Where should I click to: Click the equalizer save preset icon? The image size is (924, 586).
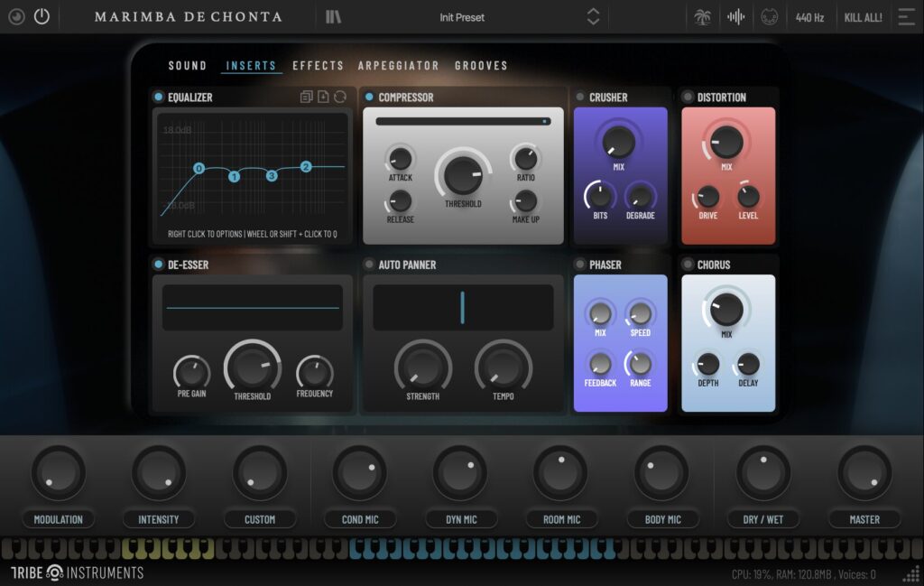tap(323, 97)
